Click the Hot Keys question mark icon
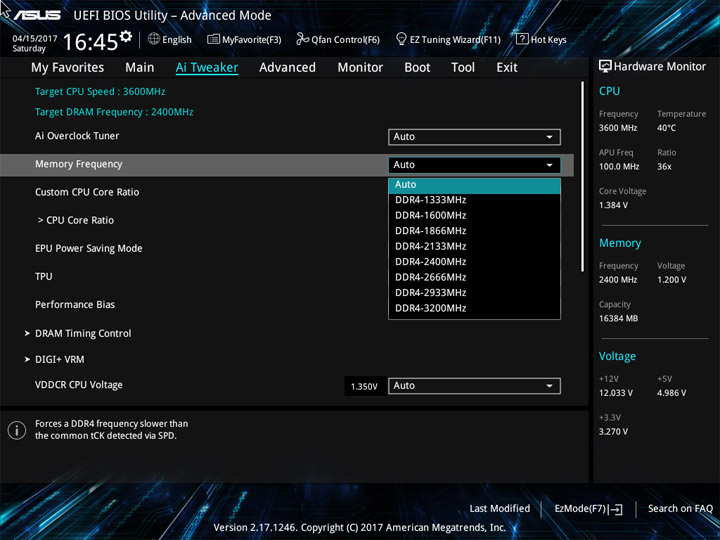The image size is (720, 540). pyautogui.click(x=522, y=39)
